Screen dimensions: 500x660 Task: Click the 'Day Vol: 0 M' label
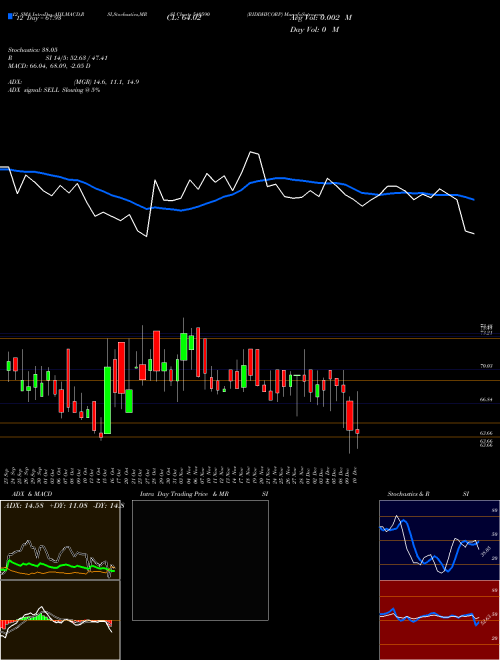pos(314,29)
